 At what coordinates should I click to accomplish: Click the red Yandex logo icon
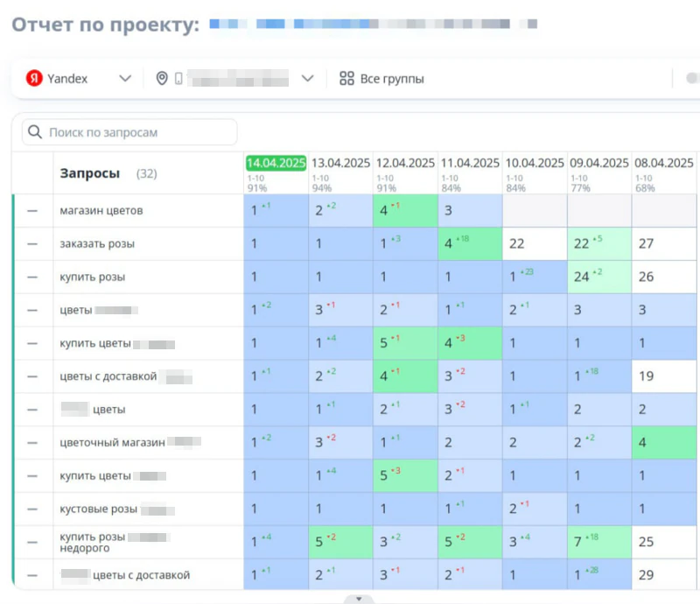[x=34, y=78]
